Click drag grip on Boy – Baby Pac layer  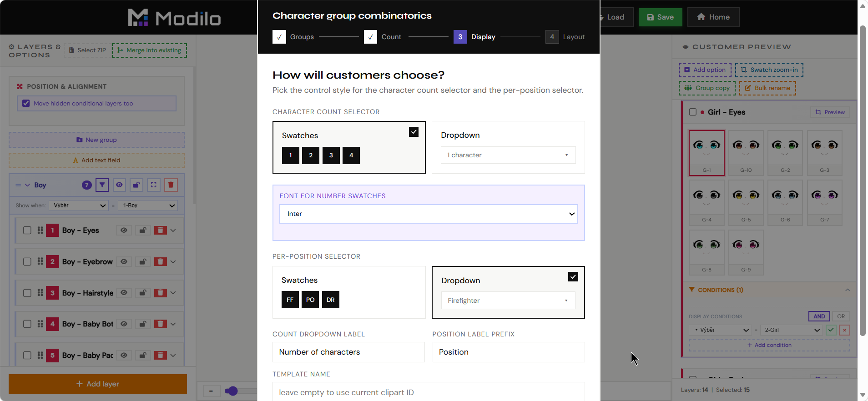pos(40,356)
